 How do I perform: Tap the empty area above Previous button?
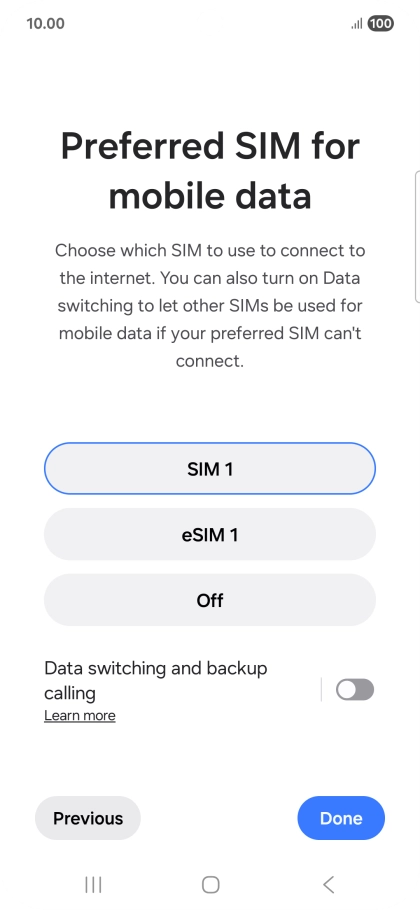pos(210,760)
